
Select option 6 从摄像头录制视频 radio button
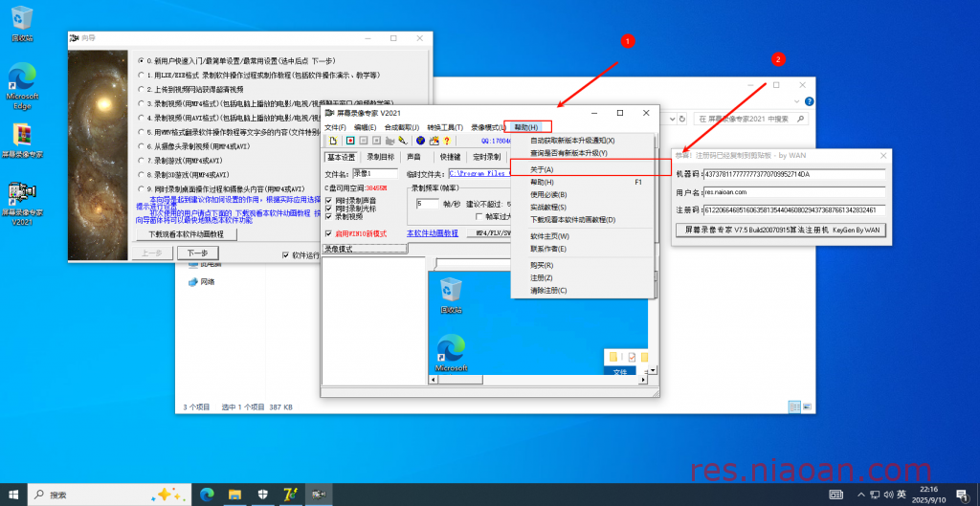click(x=141, y=146)
